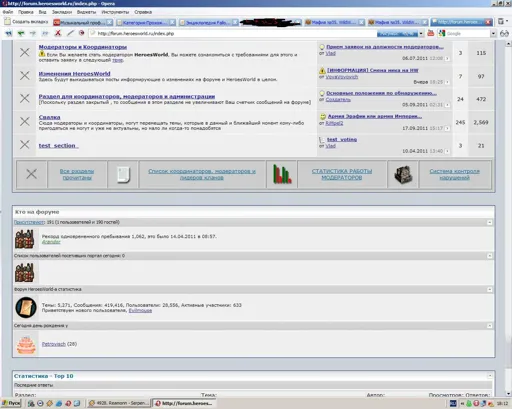Open the Справка menu

pyautogui.click(x=143, y=12)
